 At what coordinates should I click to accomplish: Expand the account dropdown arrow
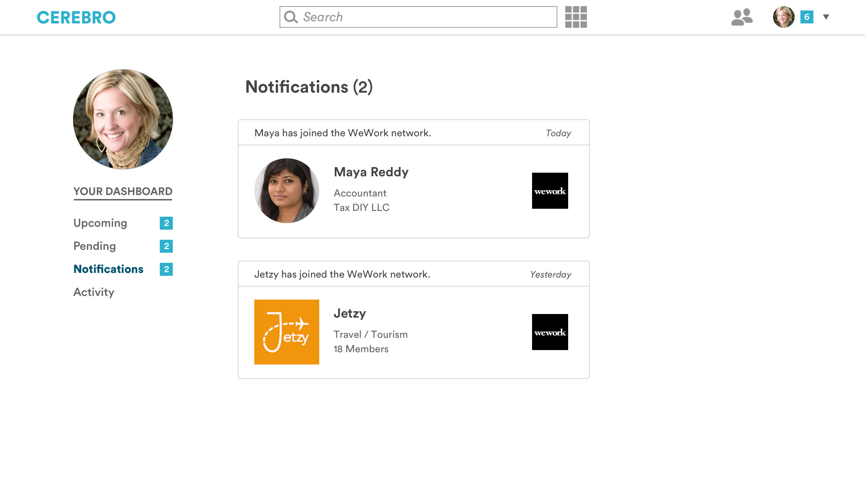tap(826, 17)
